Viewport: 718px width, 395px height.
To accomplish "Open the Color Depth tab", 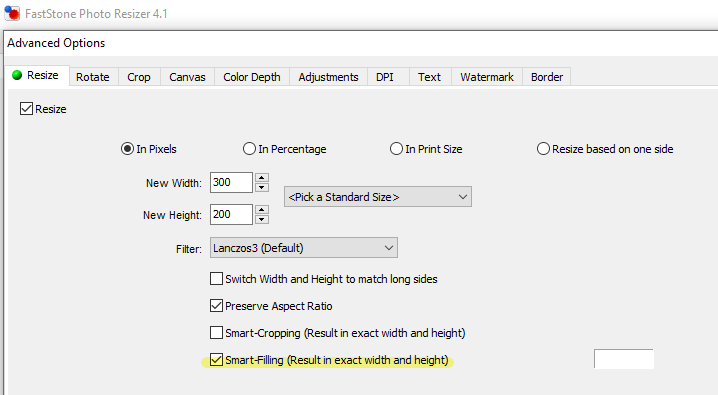I will (252, 77).
